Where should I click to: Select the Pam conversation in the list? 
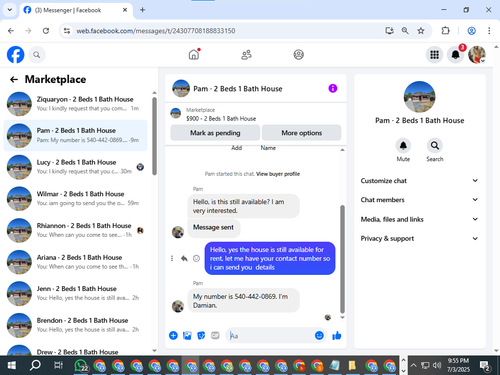coord(76,135)
